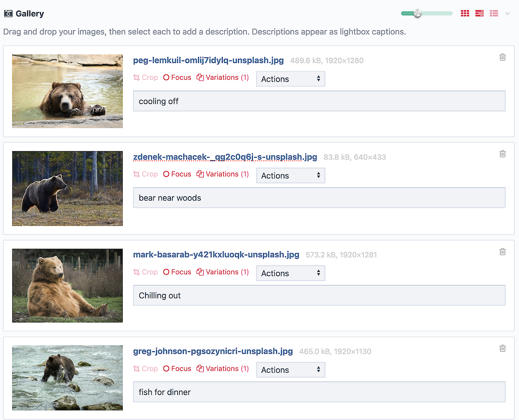This screenshot has height=420, width=519.
Task: Click the Gallery field heading
Action: point(30,14)
